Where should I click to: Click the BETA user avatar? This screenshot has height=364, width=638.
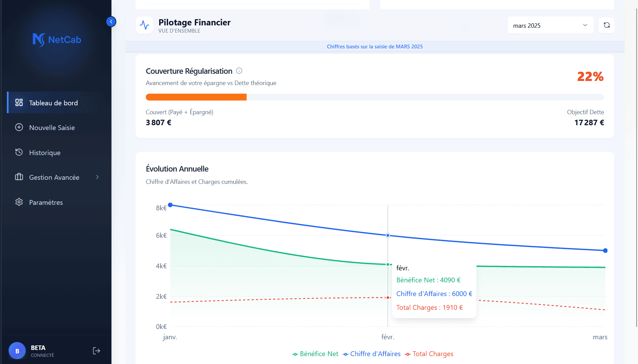[x=17, y=351]
